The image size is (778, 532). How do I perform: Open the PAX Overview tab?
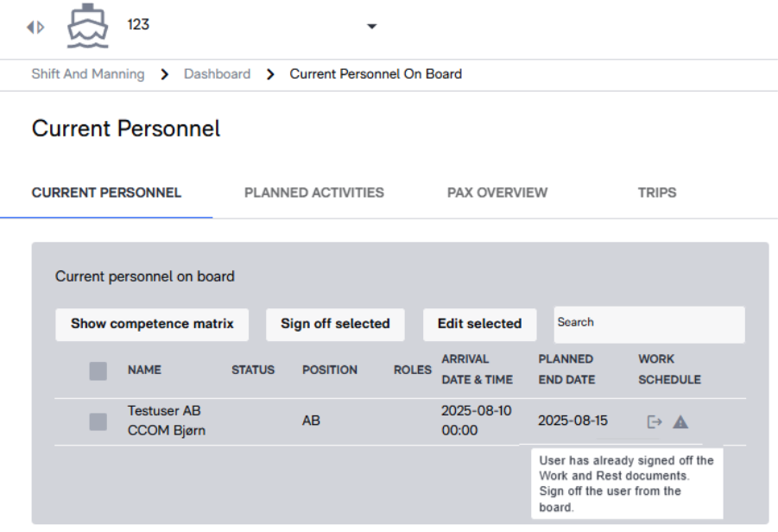tap(497, 193)
